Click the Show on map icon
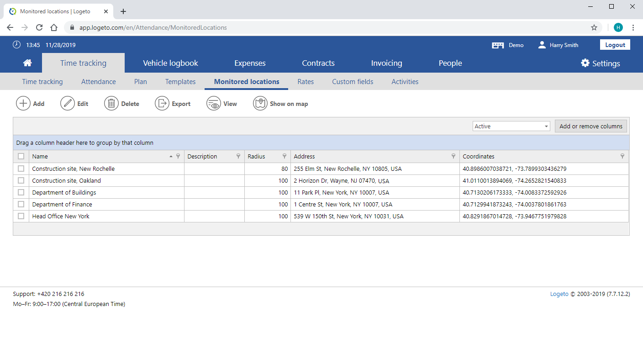The image size is (643, 364). click(x=260, y=104)
